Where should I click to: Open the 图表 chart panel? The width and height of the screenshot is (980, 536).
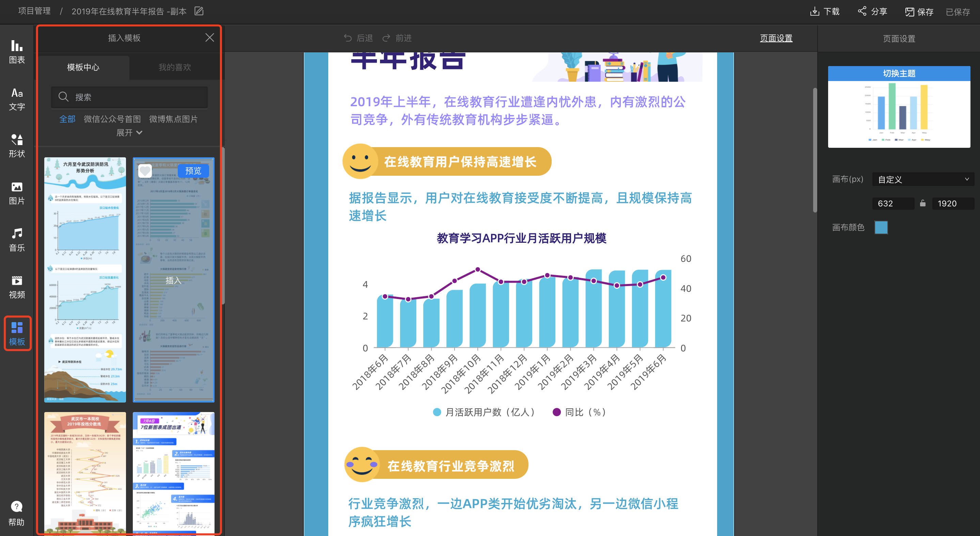[x=17, y=52]
